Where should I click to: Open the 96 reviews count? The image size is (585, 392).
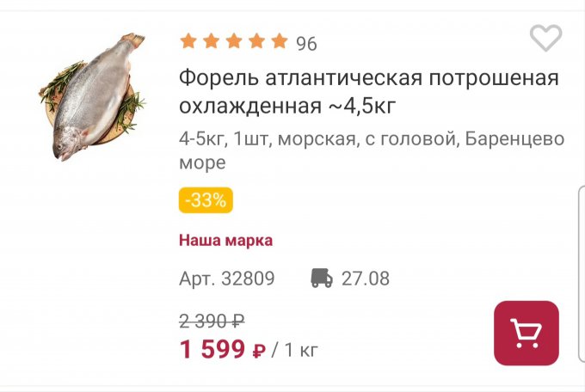[x=306, y=44]
